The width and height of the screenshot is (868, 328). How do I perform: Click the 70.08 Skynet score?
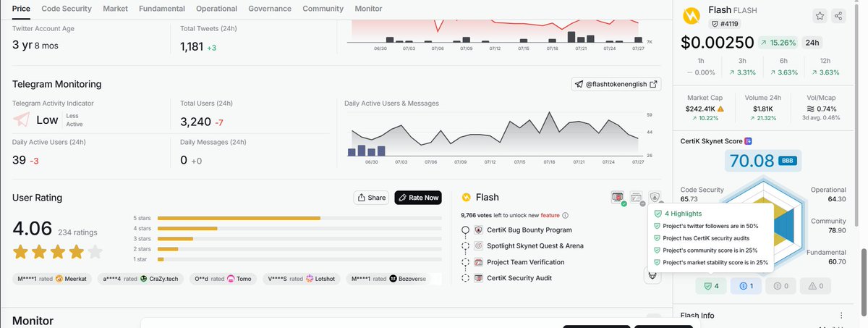point(752,161)
